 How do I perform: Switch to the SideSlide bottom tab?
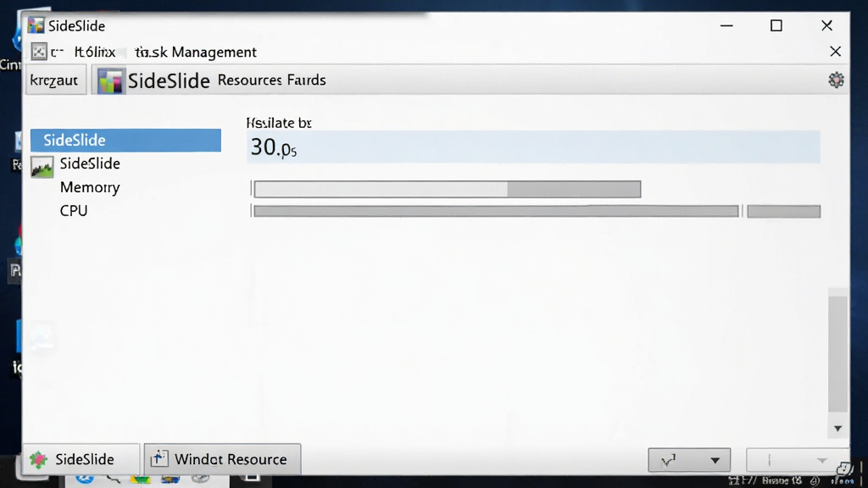coord(81,460)
